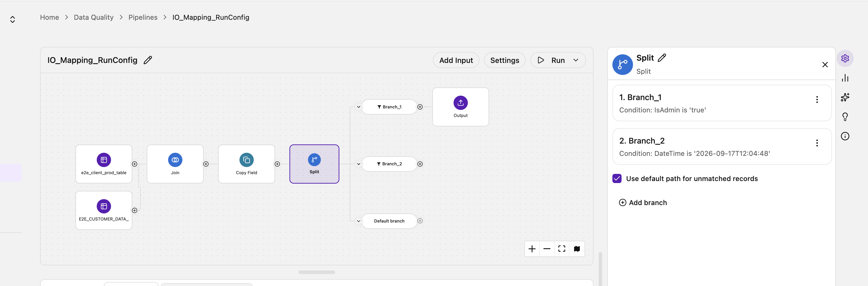Image resolution: width=868 pixels, height=286 pixels.
Task: Add step after e2e_client_prod_table node
Action: tap(134, 164)
